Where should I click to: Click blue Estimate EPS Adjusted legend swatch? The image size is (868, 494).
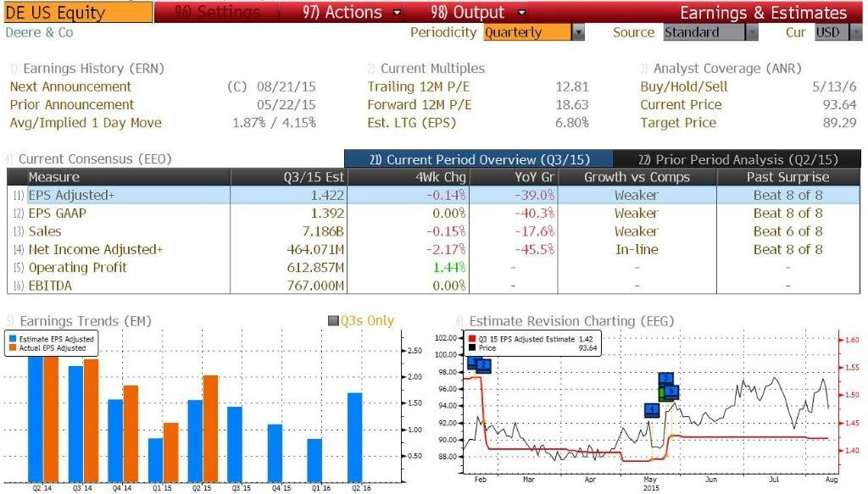(13, 339)
